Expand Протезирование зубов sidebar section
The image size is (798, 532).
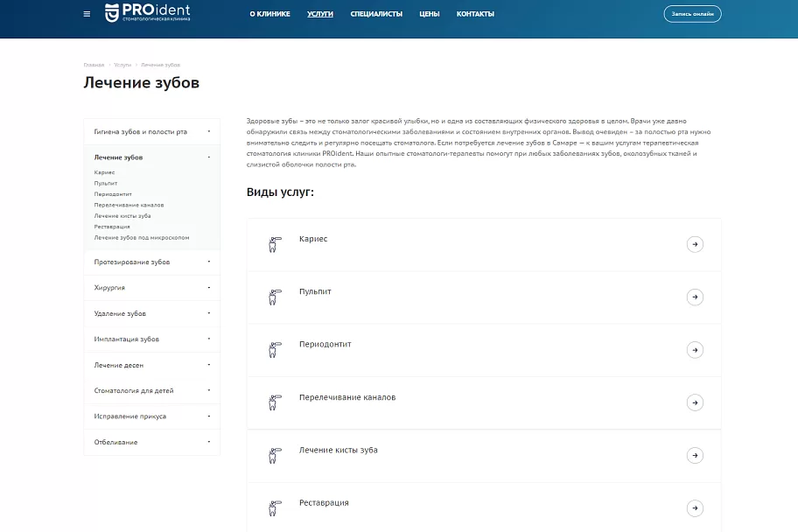point(208,262)
